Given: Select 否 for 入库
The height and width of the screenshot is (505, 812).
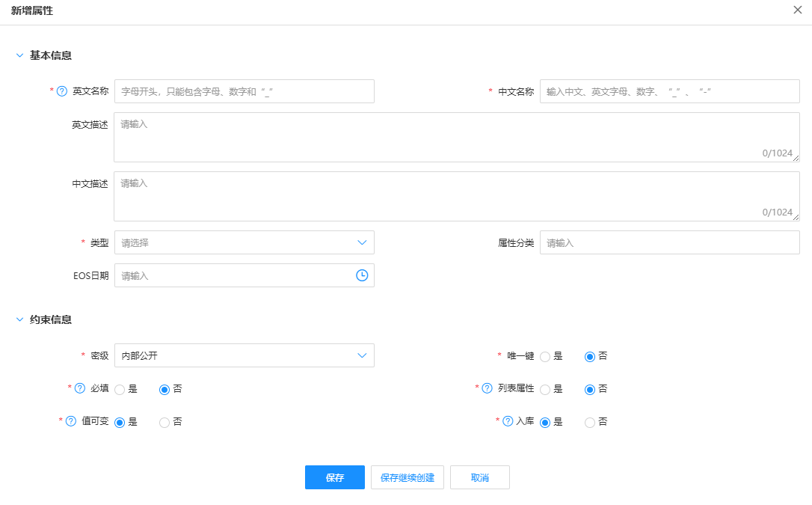Looking at the screenshot, I should click(590, 423).
